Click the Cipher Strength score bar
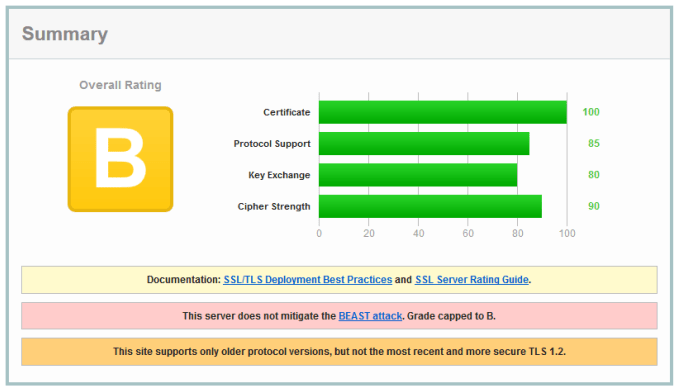 430,206
